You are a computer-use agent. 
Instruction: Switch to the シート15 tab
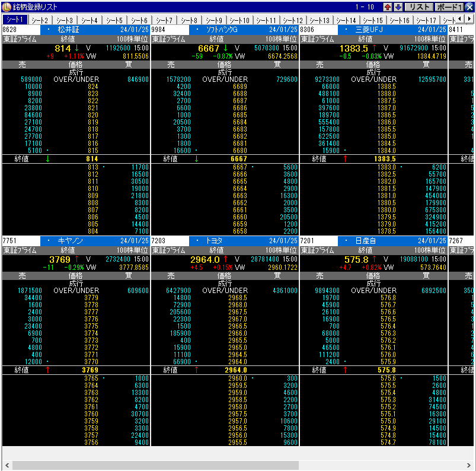373,20
